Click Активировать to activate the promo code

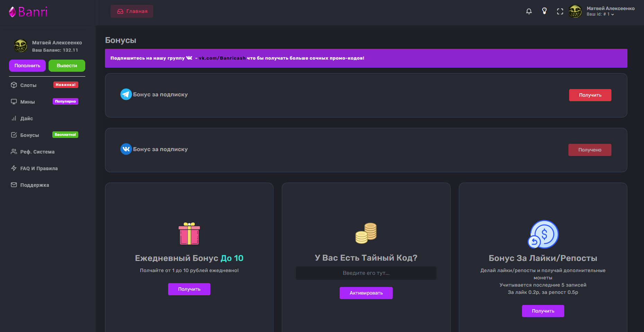[366, 293]
